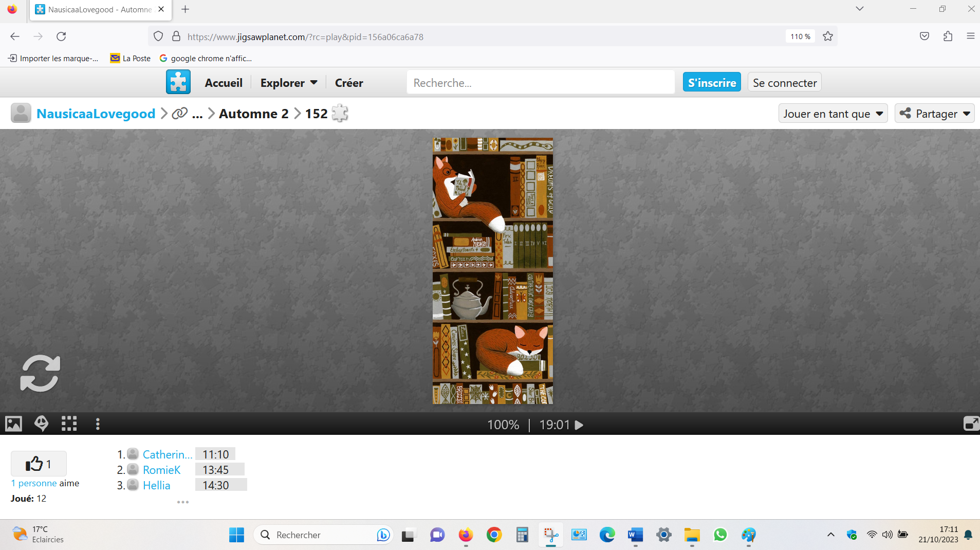Screen dimensions: 980x550
Task: Click the Windows Start button
Action: tap(236, 535)
